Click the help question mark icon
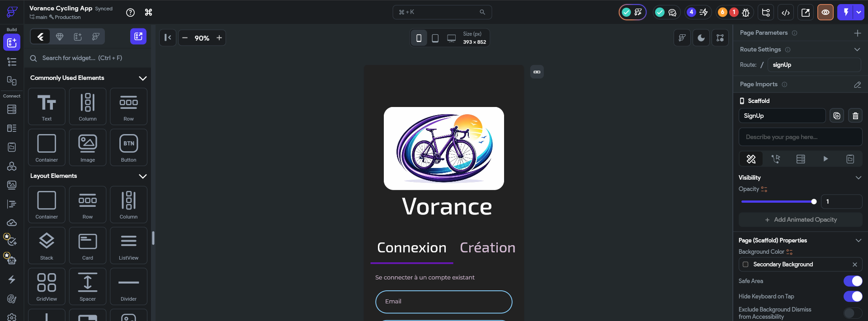This screenshot has width=868, height=321. tap(130, 12)
